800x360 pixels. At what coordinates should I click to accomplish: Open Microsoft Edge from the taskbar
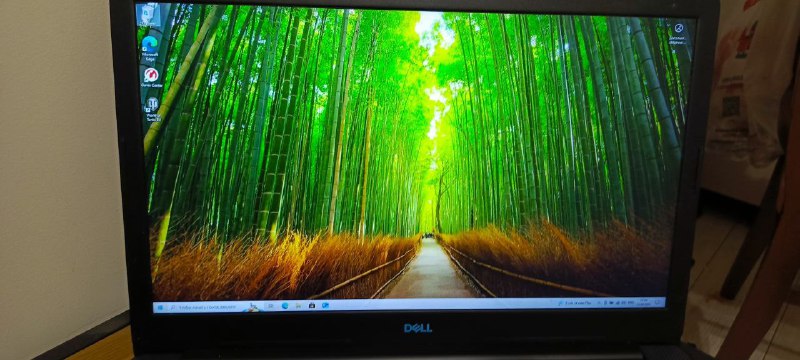(x=285, y=306)
